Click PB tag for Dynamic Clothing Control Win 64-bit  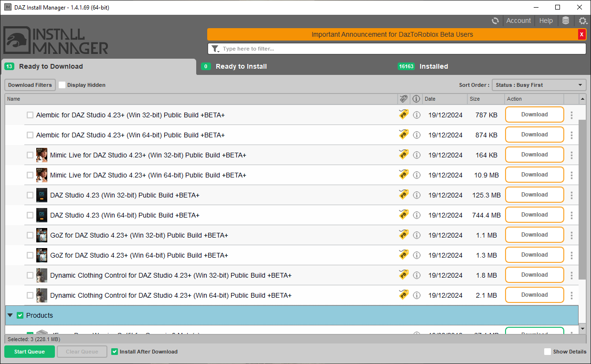(x=404, y=295)
